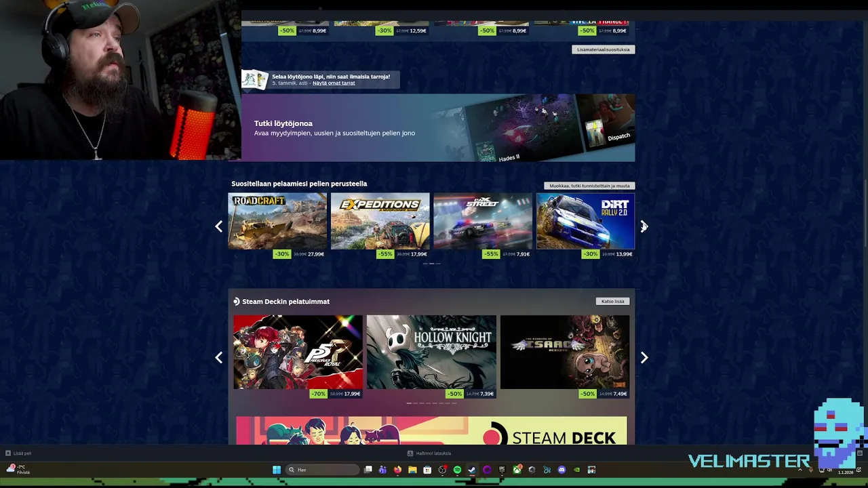Click the 7,91€ price under the Street game
Screen dimensions: 868x488
point(523,254)
